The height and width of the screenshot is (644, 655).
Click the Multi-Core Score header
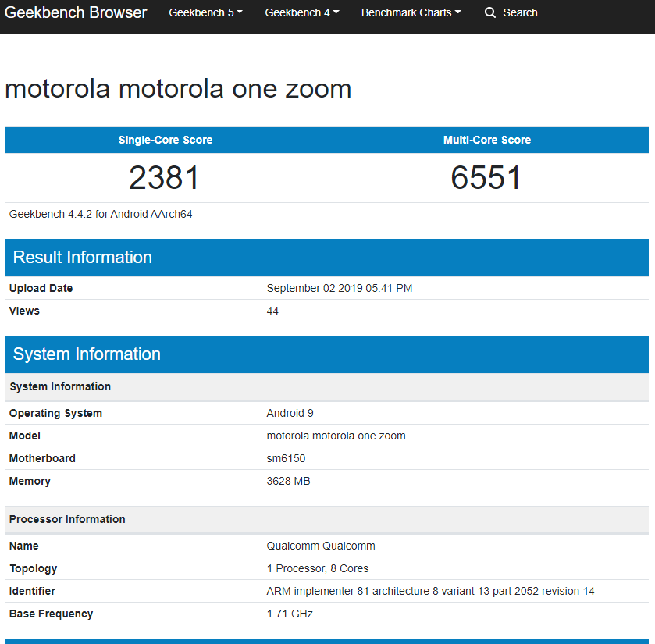tap(487, 140)
